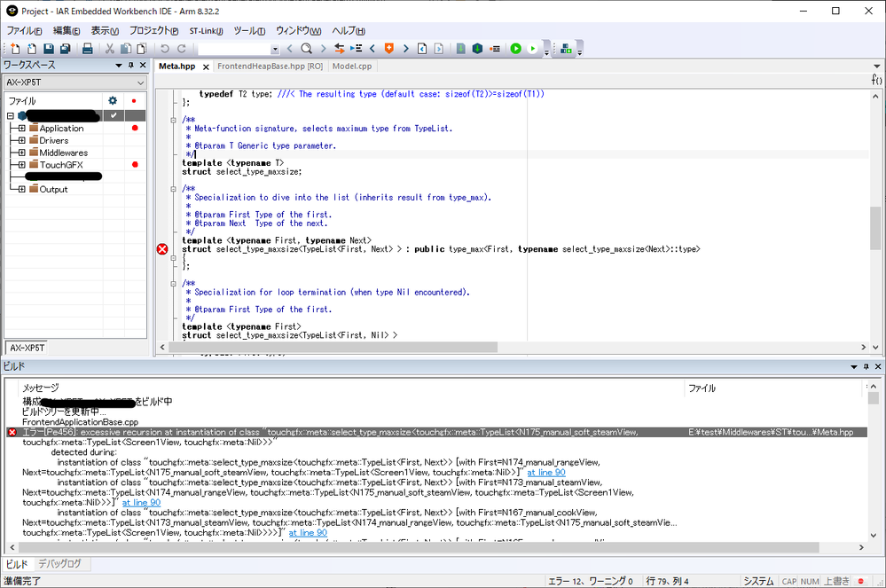Toggle breakpoint toolbar icon
Image resolution: width=886 pixels, height=588 pixels.
[x=494, y=49]
